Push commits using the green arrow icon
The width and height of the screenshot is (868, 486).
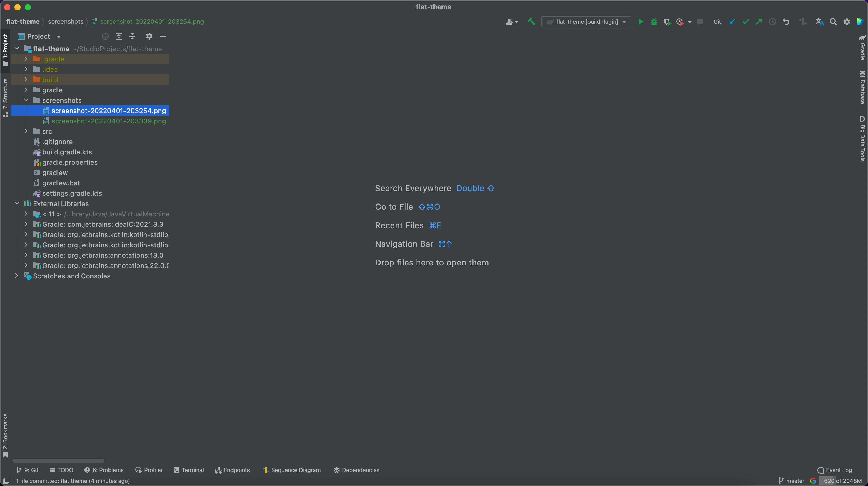coord(759,21)
